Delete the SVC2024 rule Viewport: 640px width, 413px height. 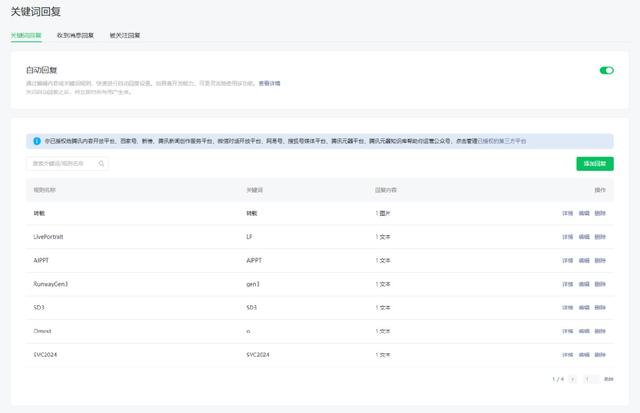point(600,354)
